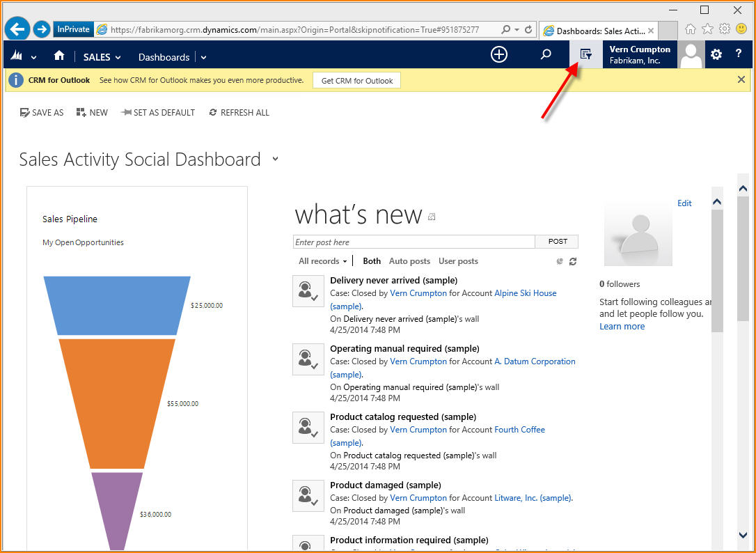Click the Get CRM for Outlook button

click(356, 81)
